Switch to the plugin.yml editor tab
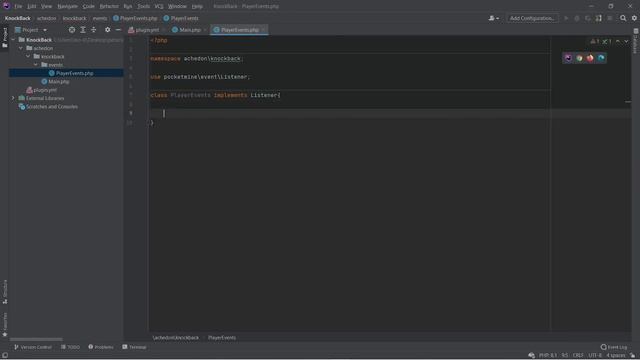The width and height of the screenshot is (640, 360). (x=144, y=30)
